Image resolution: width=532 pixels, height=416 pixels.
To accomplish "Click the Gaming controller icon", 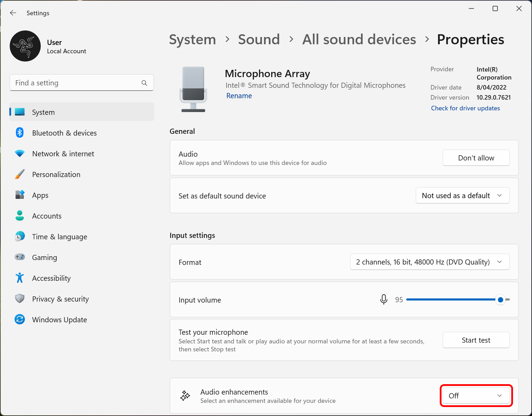I will 20,257.
